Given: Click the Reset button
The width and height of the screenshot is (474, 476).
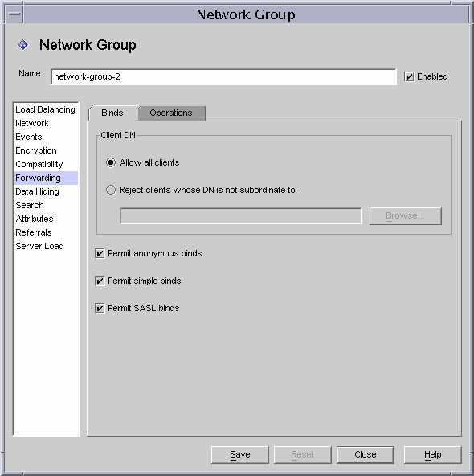Looking at the screenshot, I should click(302, 455).
